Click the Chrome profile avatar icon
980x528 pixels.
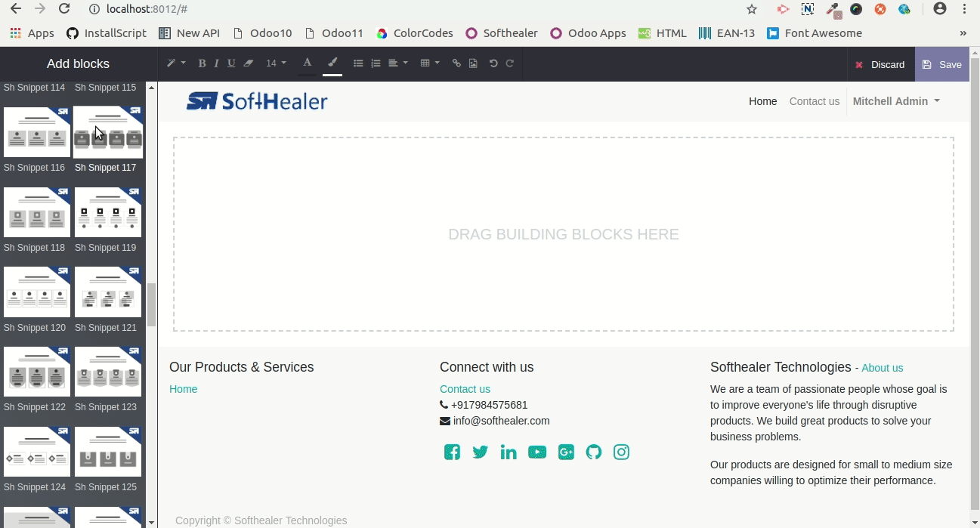[x=940, y=9]
